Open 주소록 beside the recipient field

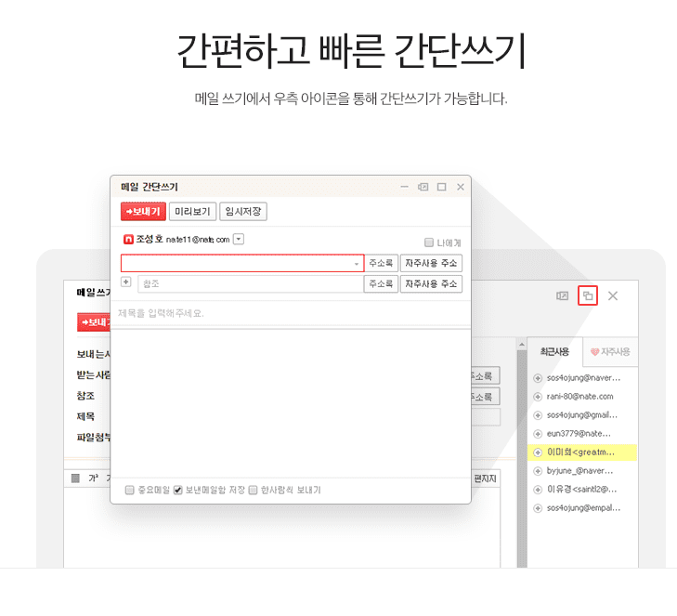point(381,263)
